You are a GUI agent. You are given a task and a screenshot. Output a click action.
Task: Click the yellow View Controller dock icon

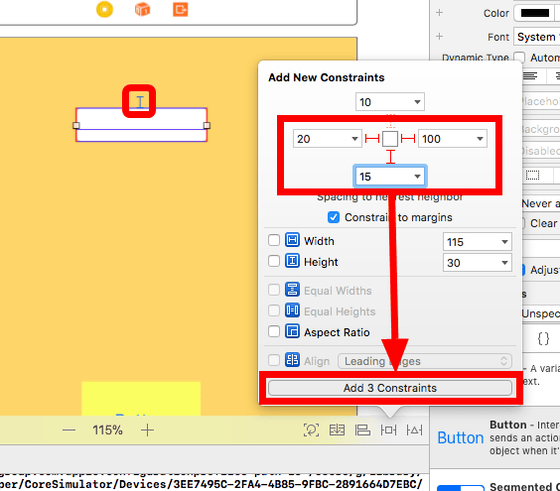click(105, 10)
